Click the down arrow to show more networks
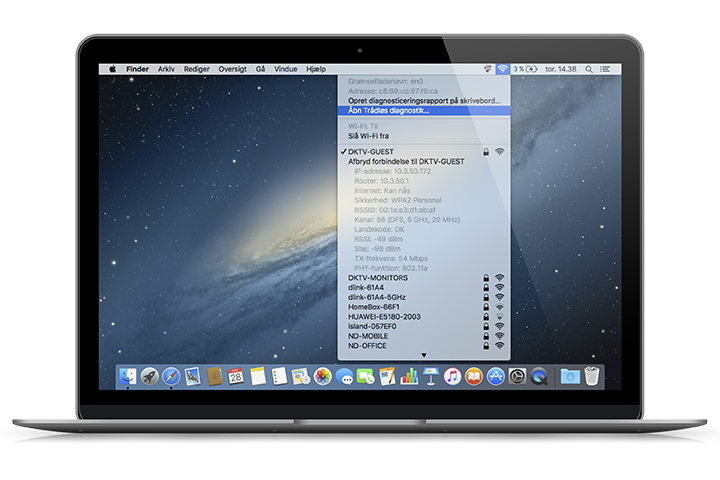Viewport: 720px width, 480px height. point(424,355)
